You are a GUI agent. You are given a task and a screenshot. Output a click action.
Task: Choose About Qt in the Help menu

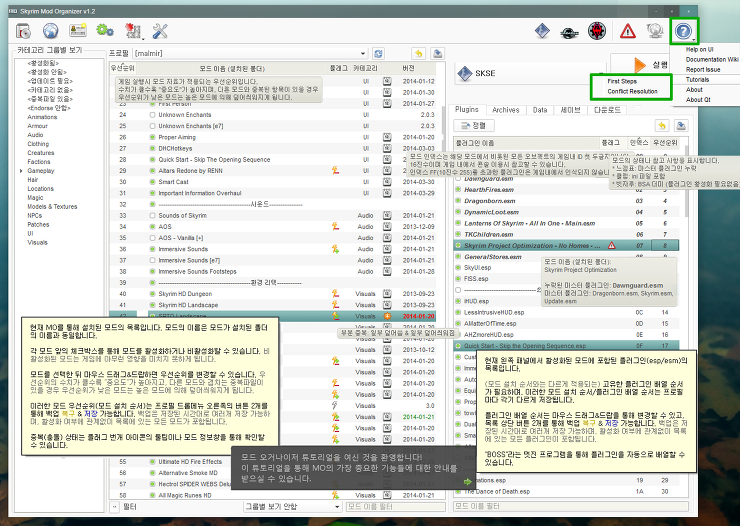coord(698,100)
